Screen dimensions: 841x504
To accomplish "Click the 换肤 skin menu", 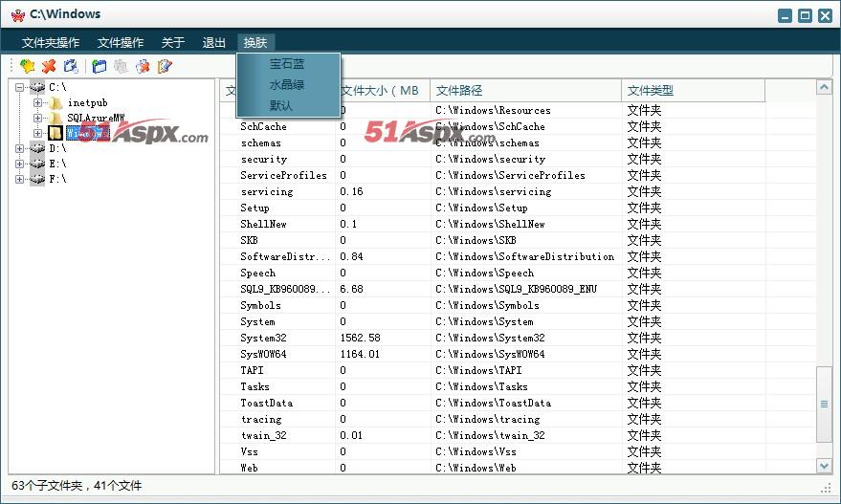I will point(255,42).
